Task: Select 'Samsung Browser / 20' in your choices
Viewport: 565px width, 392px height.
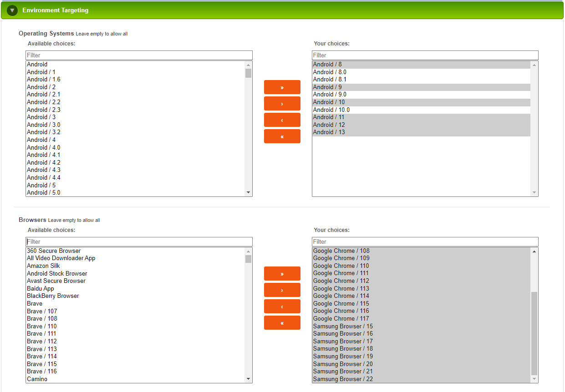Action: 422,364
